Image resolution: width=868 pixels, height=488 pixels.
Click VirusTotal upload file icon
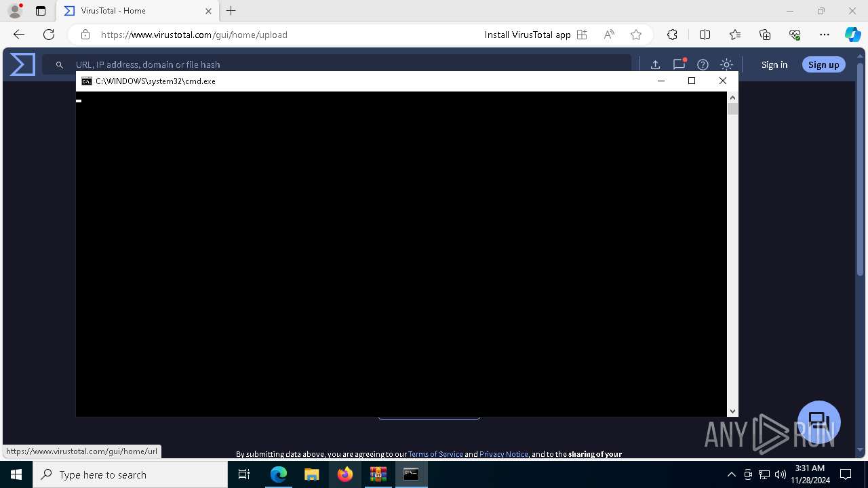pos(655,64)
